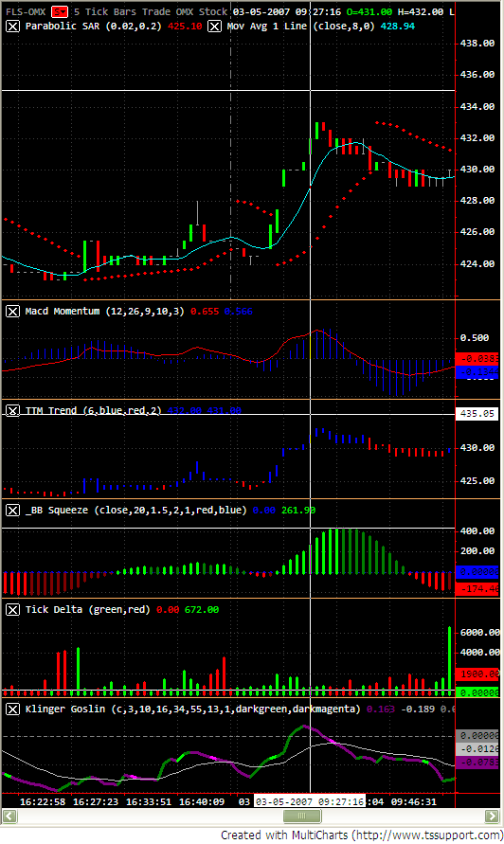Click the 1900.00 red Tick Delta axis marker
Viewport: 504px width, 844px height.
point(477,673)
